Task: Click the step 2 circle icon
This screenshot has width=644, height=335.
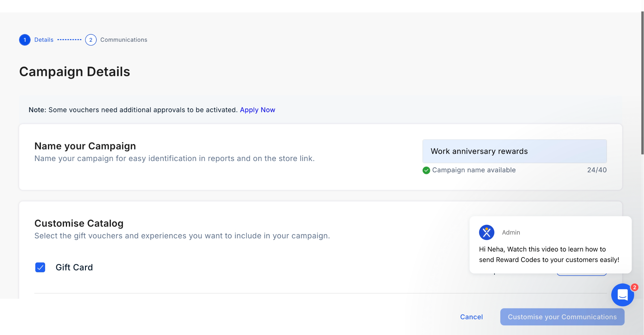Action: 91,40
